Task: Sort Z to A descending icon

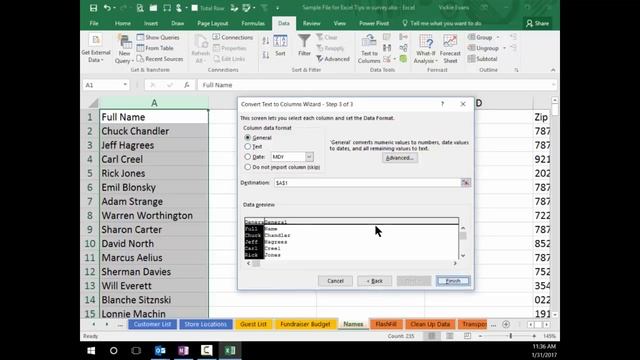Action: point(266,55)
